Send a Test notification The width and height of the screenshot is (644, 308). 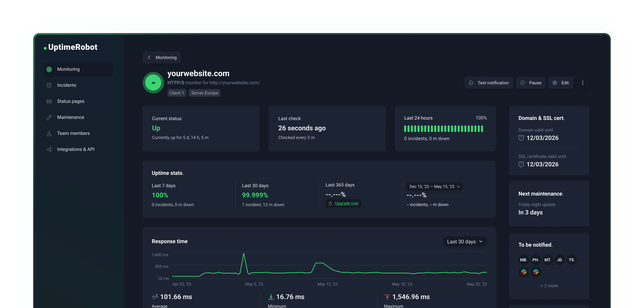tap(489, 83)
